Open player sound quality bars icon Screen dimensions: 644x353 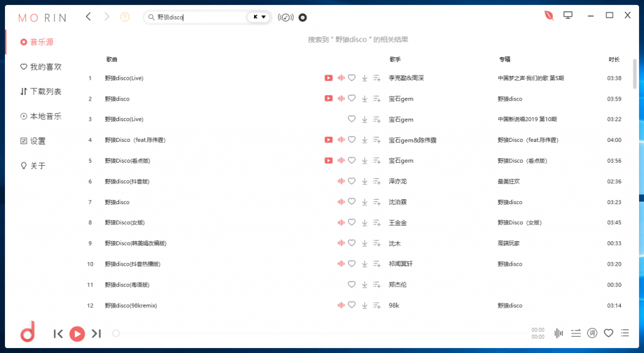(558, 334)
